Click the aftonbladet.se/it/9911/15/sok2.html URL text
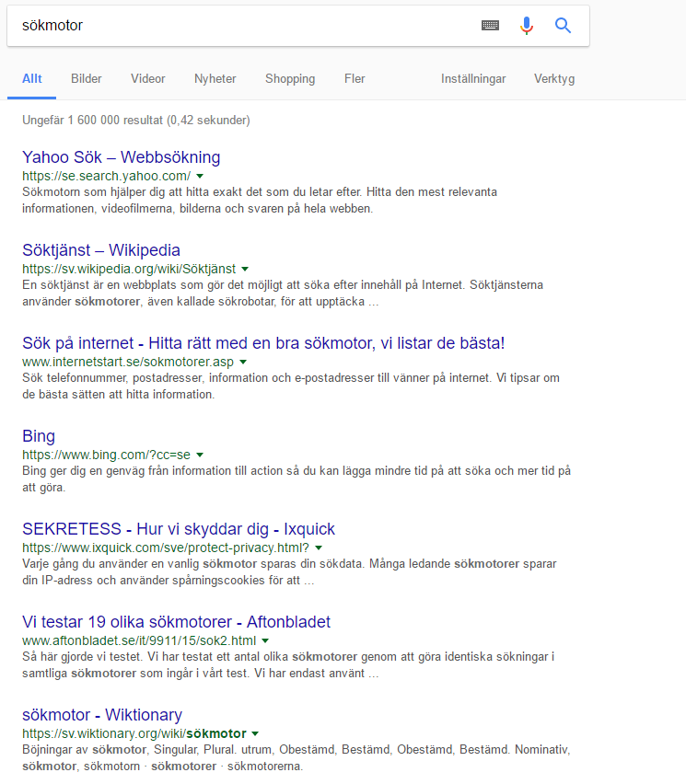This screenshot has width=686, height=784. point(139,641)
